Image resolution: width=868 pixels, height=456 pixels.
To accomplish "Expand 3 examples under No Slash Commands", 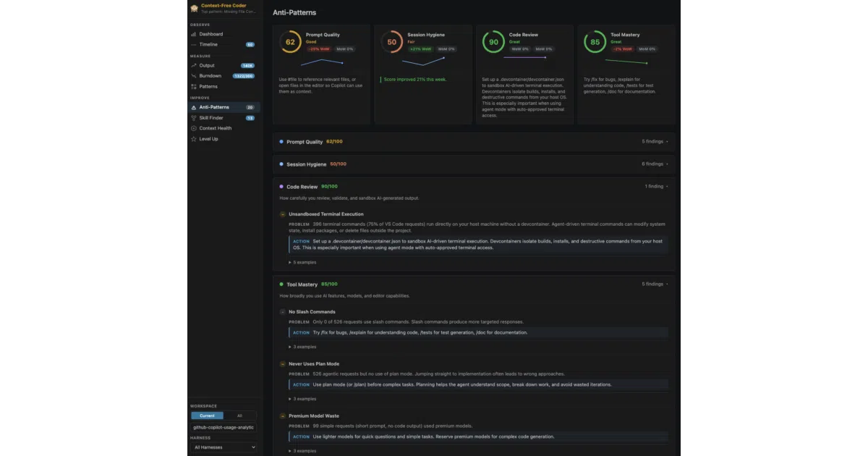I will point(302,347).
